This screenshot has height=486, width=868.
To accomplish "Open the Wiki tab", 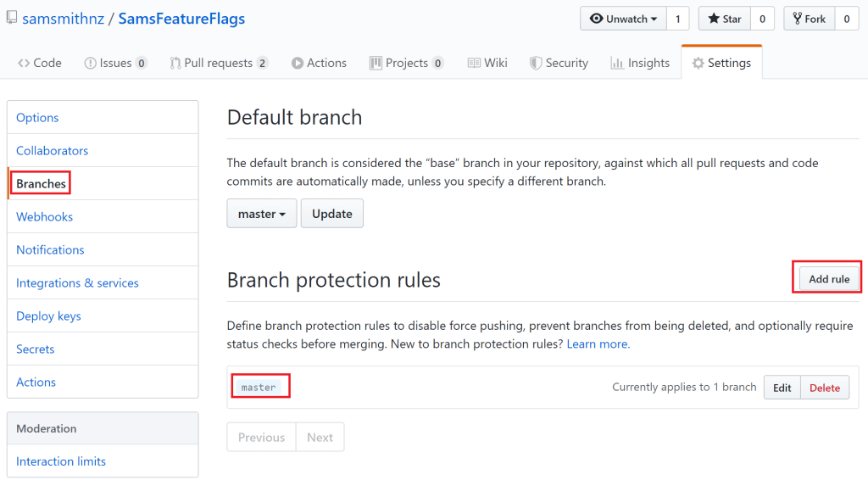I will 487,63.
